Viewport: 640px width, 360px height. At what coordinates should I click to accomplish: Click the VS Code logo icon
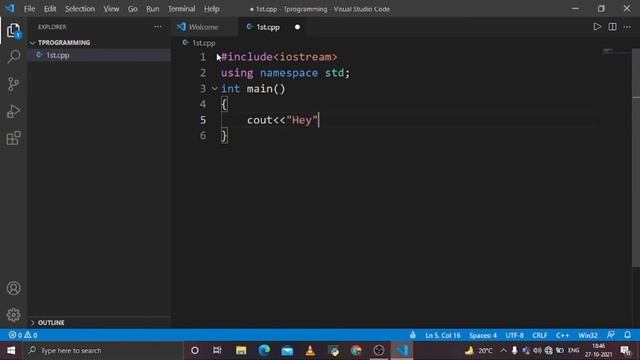[10, 8]
